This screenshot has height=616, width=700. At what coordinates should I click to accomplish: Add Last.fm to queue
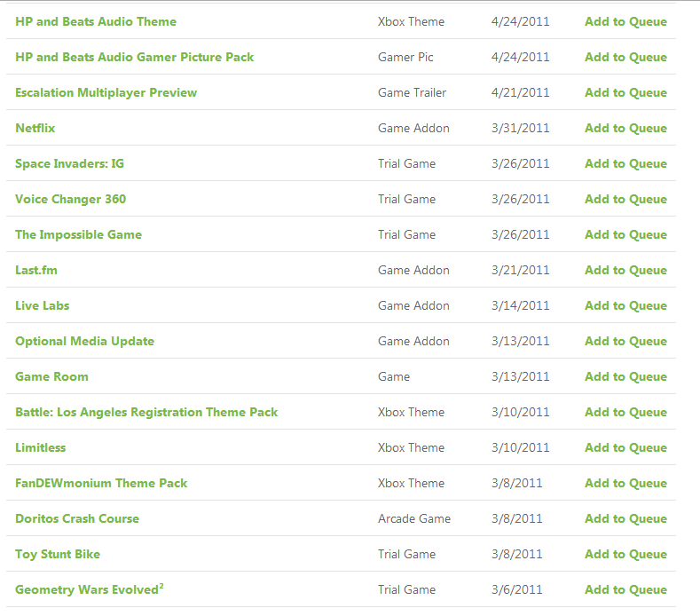tap(625, 270)
